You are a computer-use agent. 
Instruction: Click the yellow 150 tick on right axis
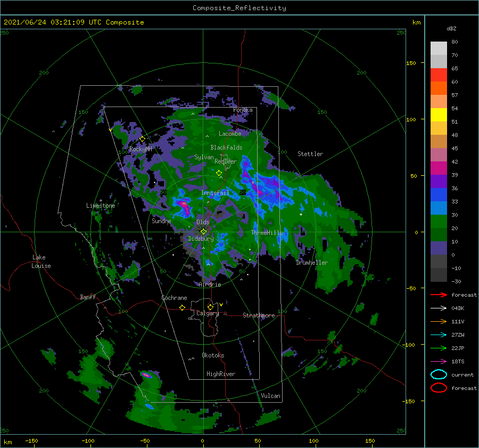(411, 63)
